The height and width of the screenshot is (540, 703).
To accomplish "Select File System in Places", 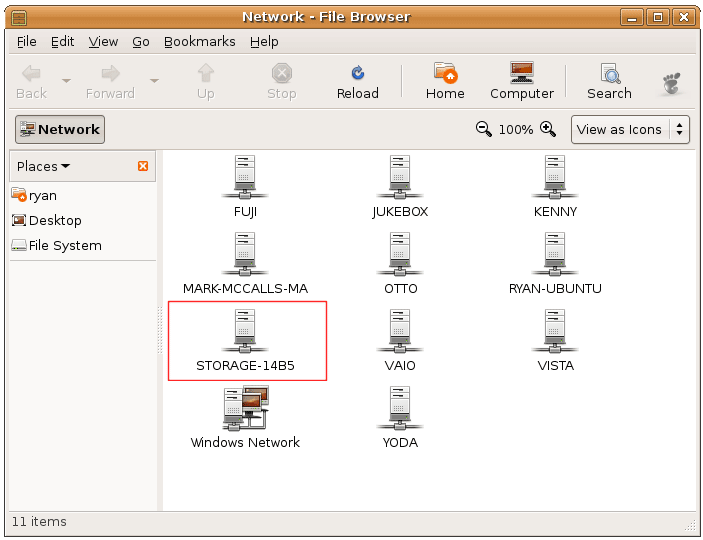I will click(65, 245).
